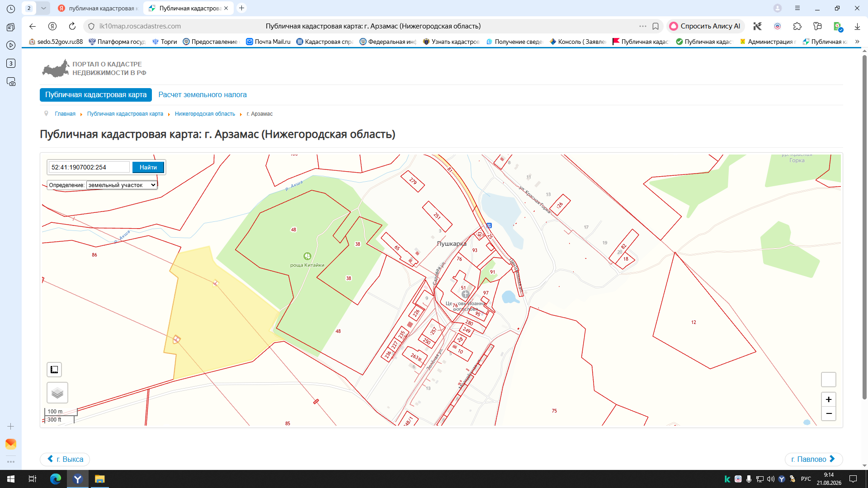Open the Расчет земельного налога tab
Screen dimensions: 868x488
coord(203,95)
